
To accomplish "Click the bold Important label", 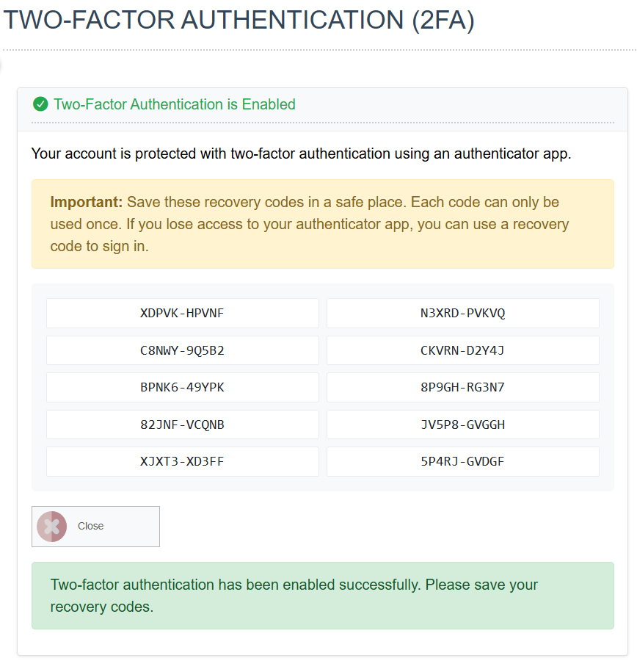I will click(x=87, y=202).
